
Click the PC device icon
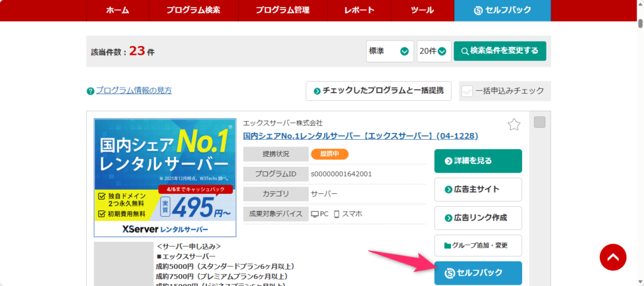[x=315, y=214]
